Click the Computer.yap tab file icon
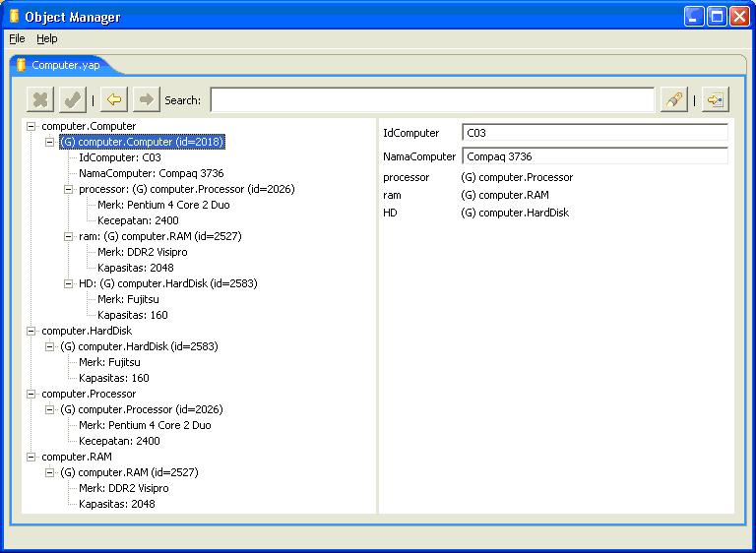The height and width of the screenshot is (553, 756). pos(21,65)
